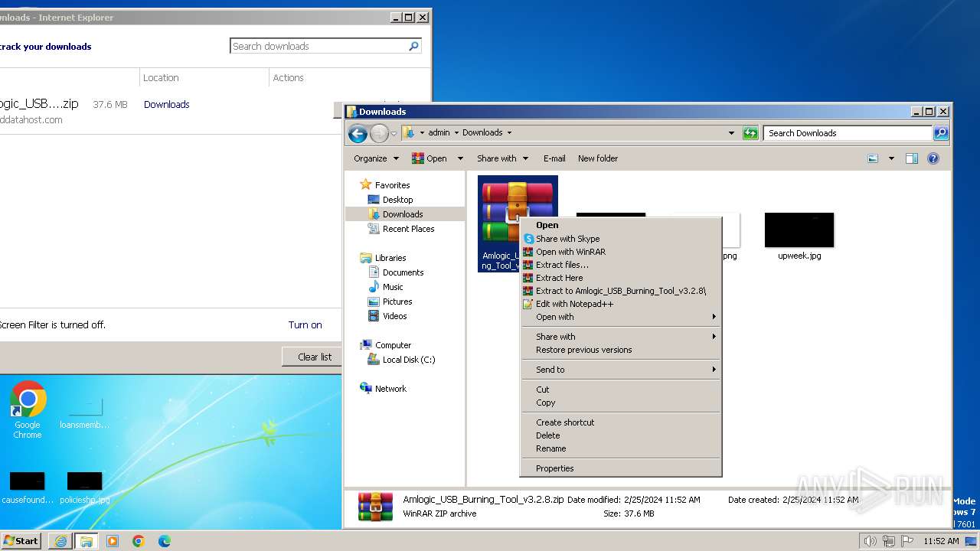Open the Organize dropdown

(376, 158)
